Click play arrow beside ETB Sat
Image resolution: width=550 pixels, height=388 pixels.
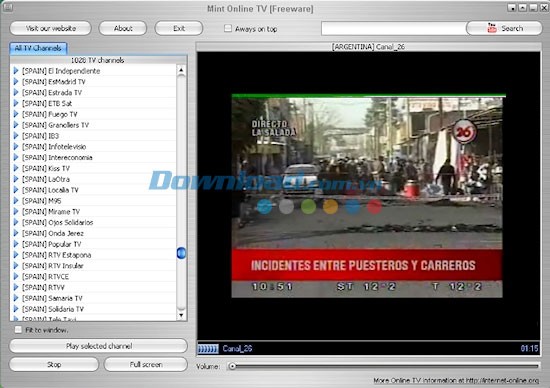click(x=16, y=103)
